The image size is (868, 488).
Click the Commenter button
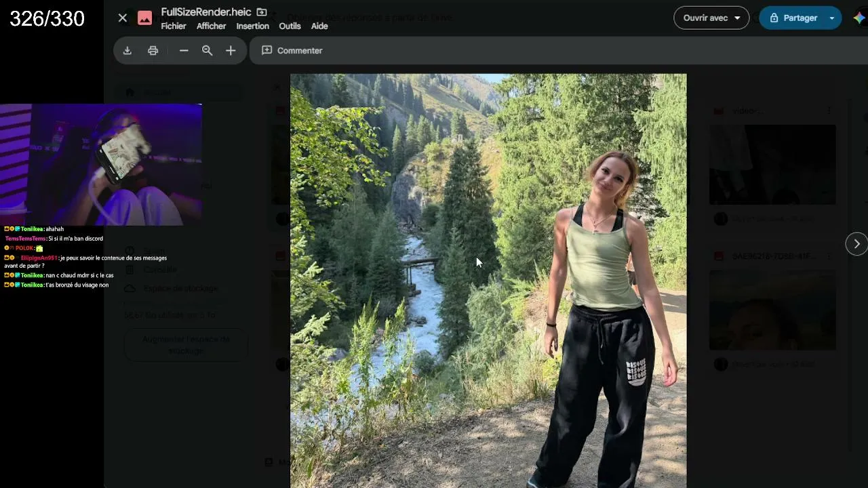point(292,51)
